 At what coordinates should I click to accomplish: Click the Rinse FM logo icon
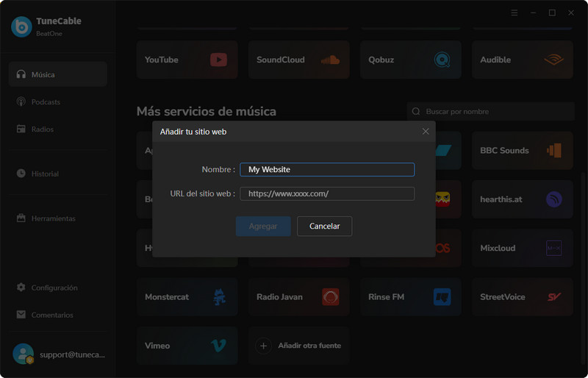pos(442,297)
